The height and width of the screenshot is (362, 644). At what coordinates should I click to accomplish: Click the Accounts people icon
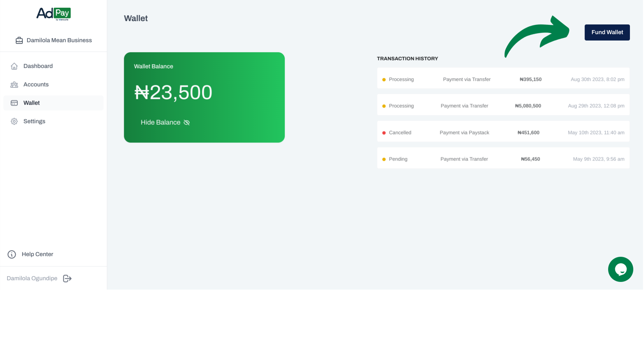[x=14, y=84]
